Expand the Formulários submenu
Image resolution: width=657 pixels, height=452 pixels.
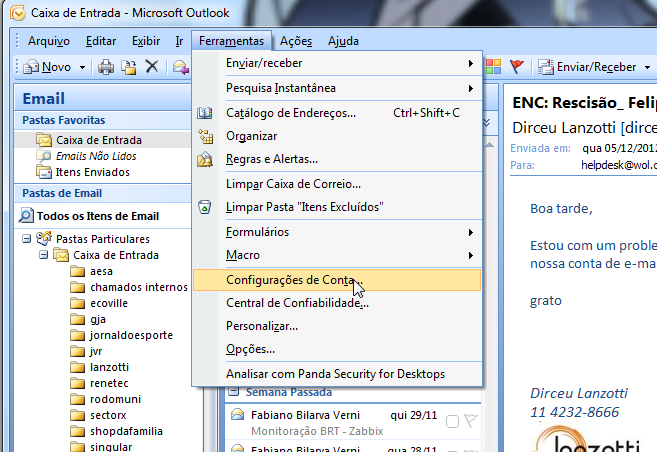471,232
